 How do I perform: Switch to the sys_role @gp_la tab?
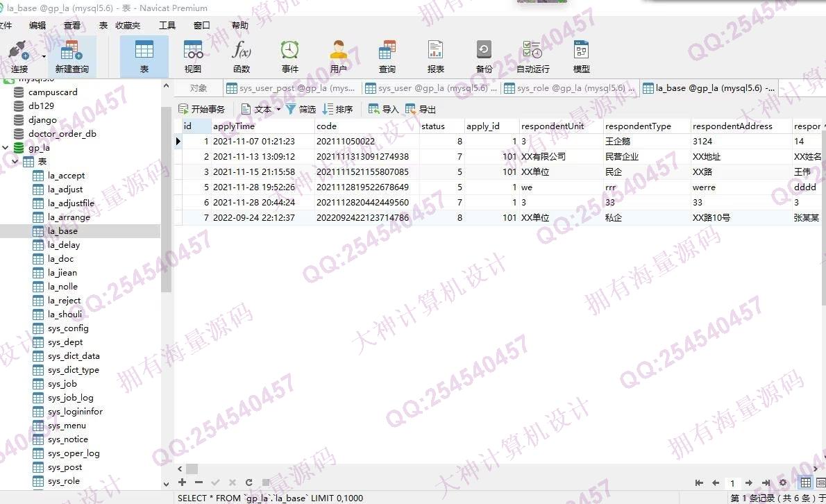click(570, 88)
